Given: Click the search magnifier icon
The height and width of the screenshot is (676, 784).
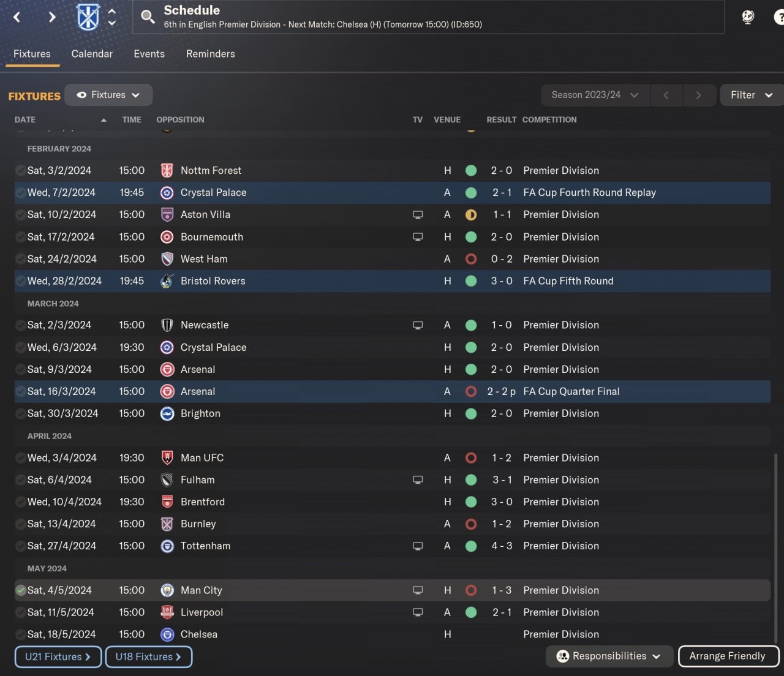Looking at the screenshot, I should (x=148, y=17).
